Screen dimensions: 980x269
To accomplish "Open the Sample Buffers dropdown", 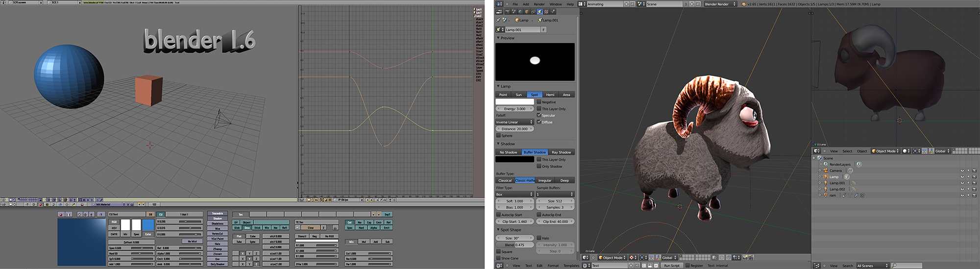I will pos(555,195).
